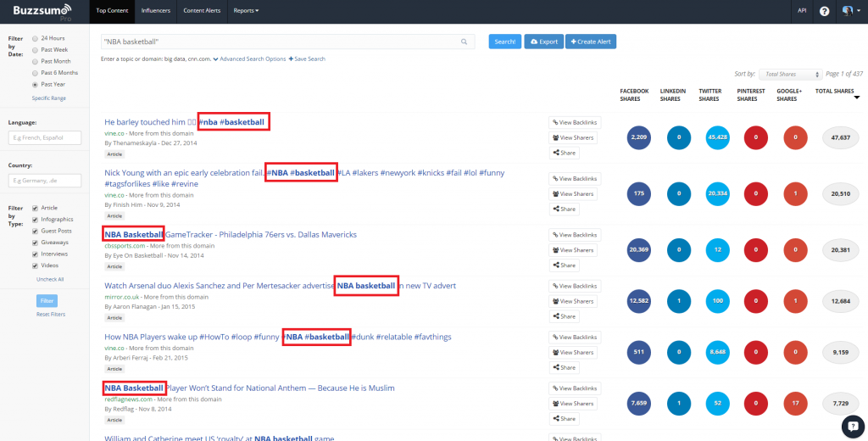The width and height of the screenshot is (868, 441).
Task: Expand Advanced Search Options
Action: 250,59
